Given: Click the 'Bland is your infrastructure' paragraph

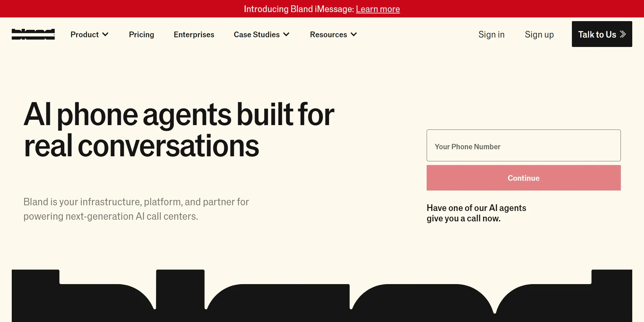Looking at the screenshot, I should point(136,209).
